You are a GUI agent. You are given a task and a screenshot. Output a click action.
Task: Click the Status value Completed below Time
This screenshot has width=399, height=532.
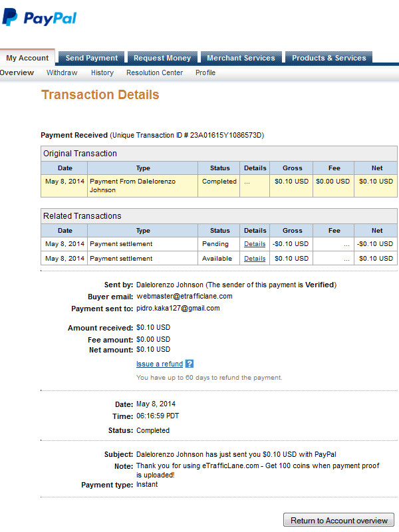(153, 430)
